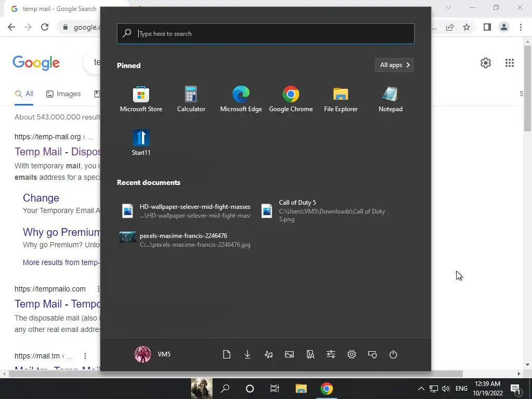Launch Calculator from pinned apps
Screen dimensions: 532x399
pos(191,99)
